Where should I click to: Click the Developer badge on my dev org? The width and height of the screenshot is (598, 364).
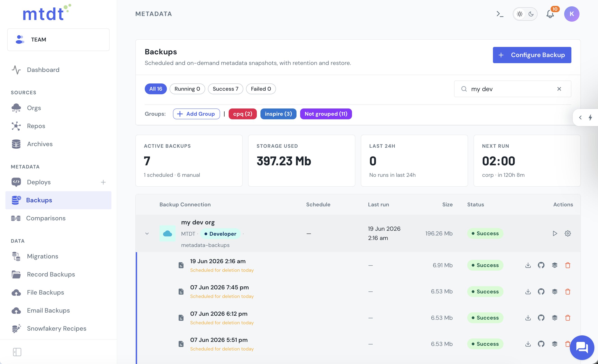pos(220,234)
